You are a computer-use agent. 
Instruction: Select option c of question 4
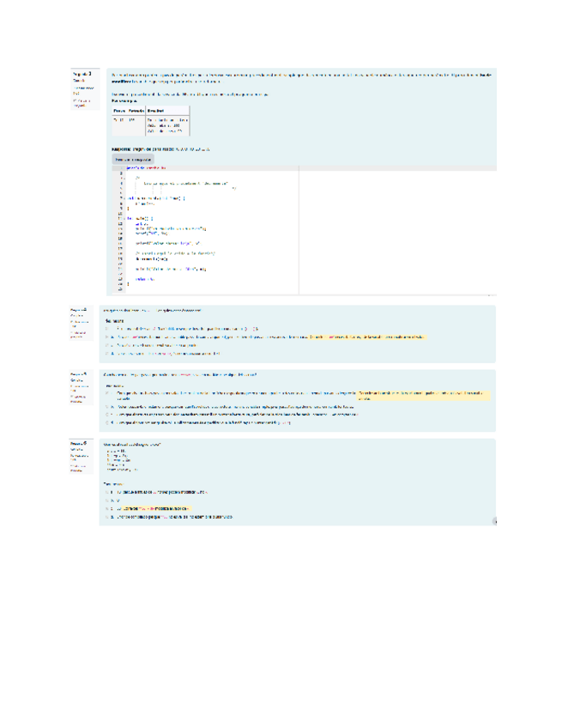106,345
